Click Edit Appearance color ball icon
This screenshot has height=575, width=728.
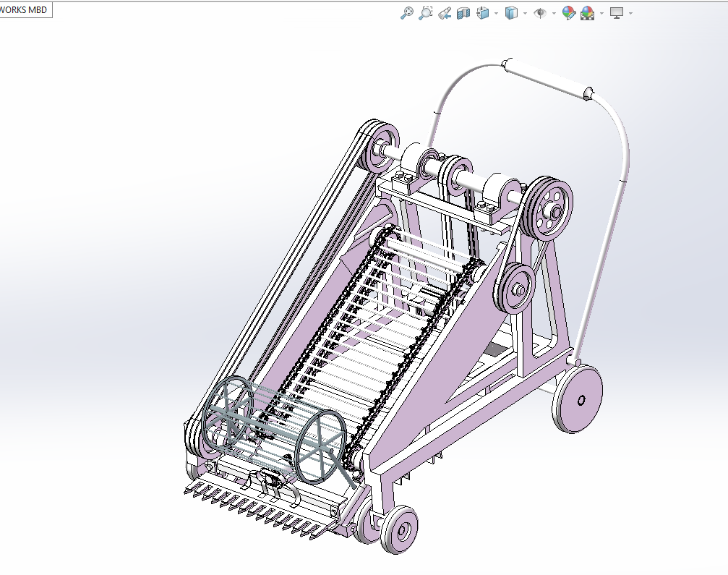click(x=569, y=13)
